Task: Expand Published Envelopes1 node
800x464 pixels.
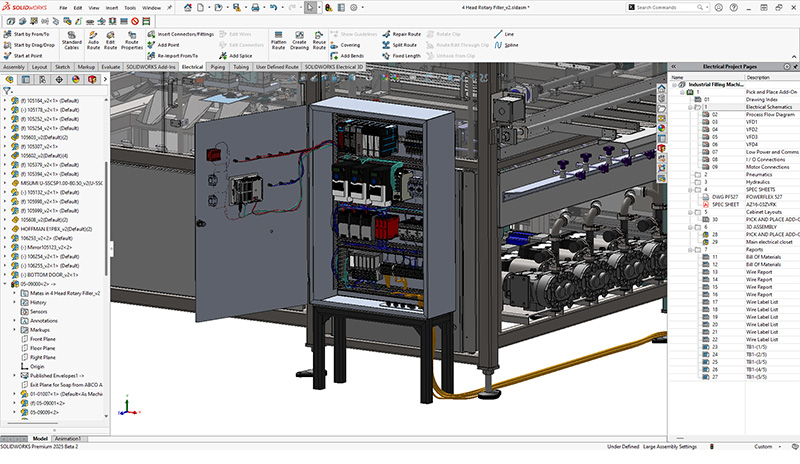Action: (x=14, y=375)
